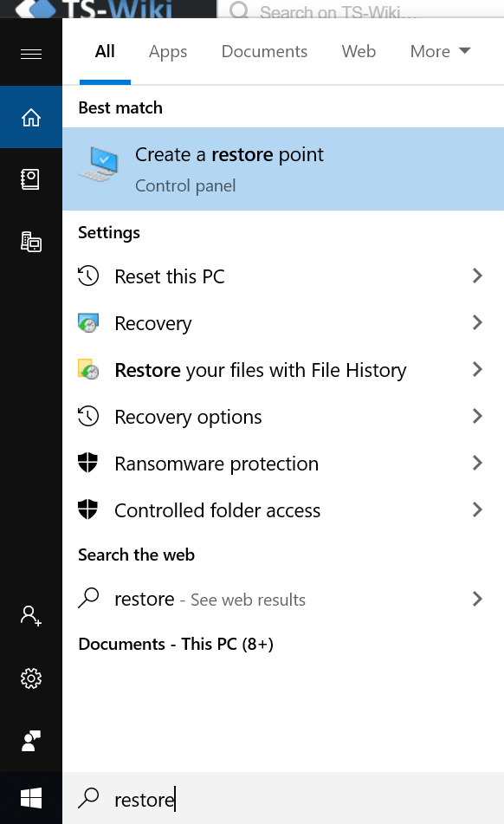Click the search box containing restore

[283, 799]
